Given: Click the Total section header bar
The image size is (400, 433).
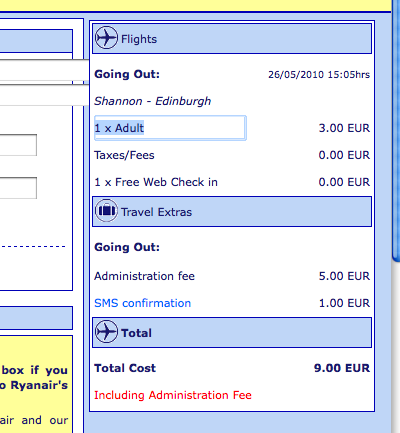Looking at the screenshot, I should click(x=232, y=333).
